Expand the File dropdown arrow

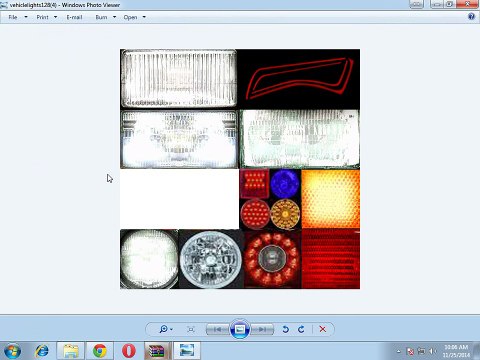[26, 17]
